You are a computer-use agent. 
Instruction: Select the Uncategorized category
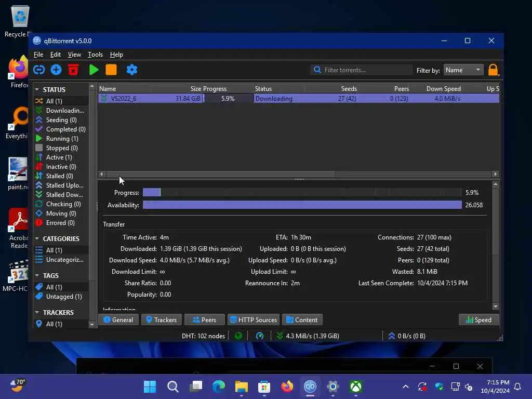[61, 260]
